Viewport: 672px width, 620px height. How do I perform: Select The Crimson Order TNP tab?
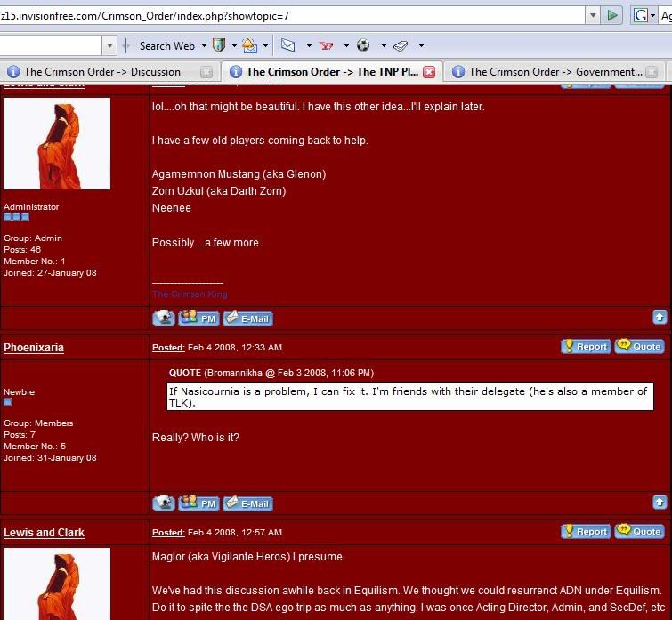332,72
